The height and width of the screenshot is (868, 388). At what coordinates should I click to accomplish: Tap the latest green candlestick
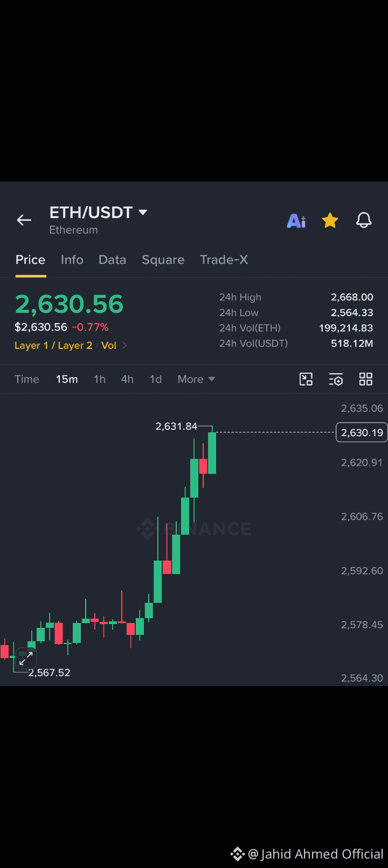point(212,452)
